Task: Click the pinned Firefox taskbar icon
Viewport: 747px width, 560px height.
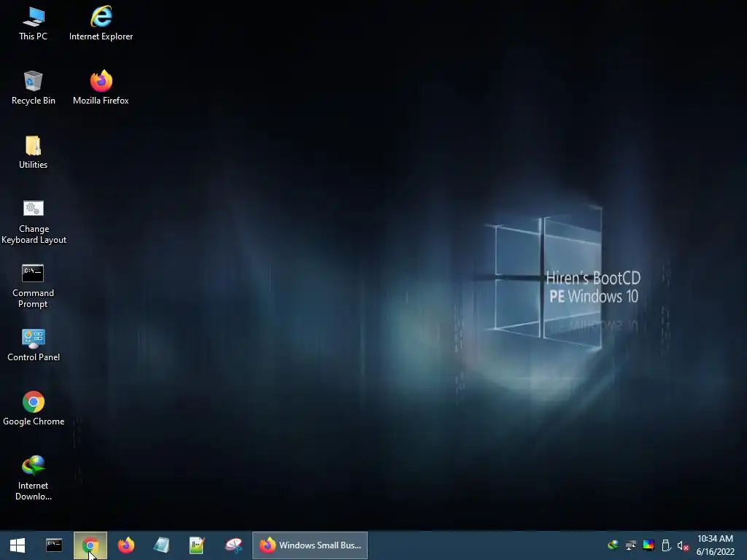Action: (x=126, y=545)
